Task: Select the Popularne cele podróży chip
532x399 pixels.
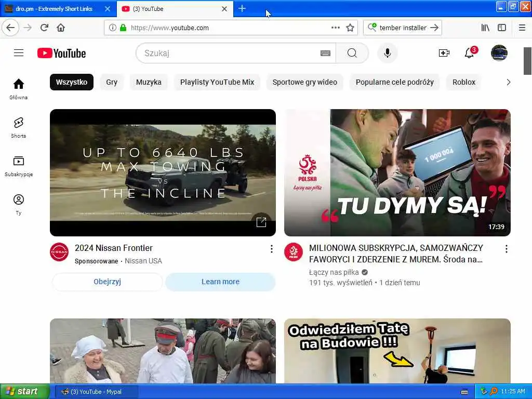Action: (x=395, y=82)
